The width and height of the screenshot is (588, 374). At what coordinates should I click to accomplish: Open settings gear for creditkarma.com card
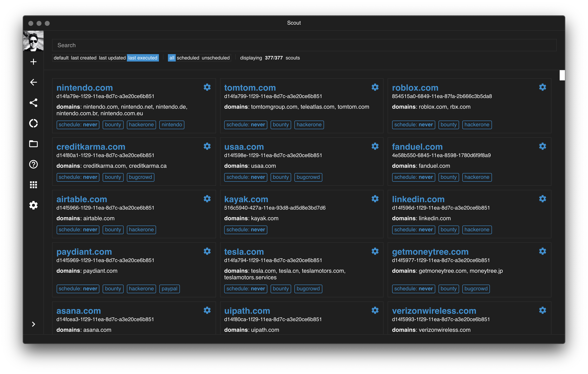click(207, 146)
